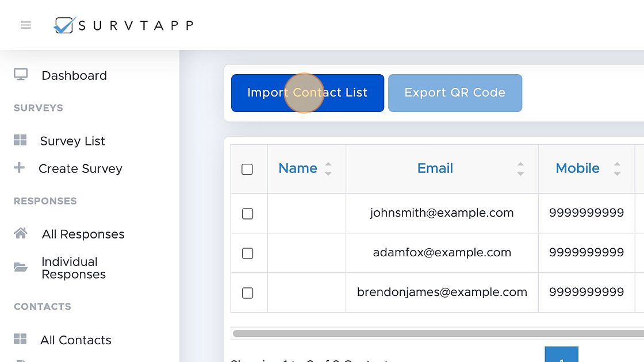Screen dimensions: 644x362
Task: Click the SurvTapp checkmark logo
Action: click(x=64, y=25)
